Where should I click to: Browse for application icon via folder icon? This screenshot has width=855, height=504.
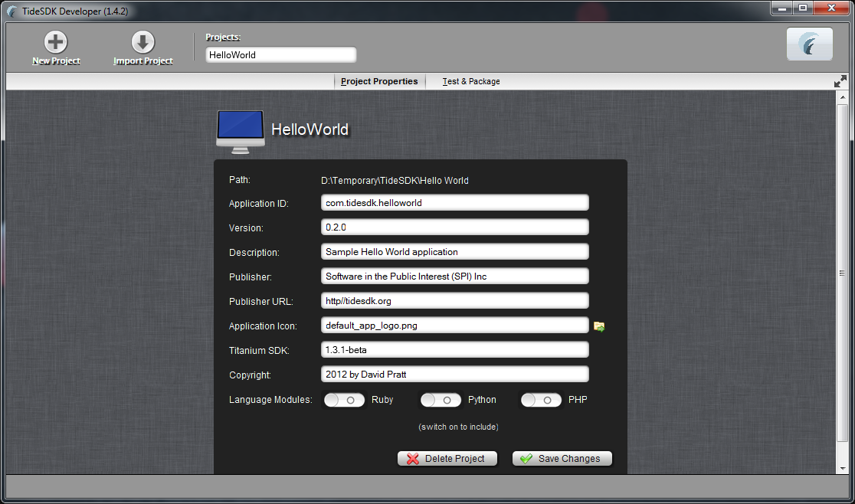tap(598, 326)
